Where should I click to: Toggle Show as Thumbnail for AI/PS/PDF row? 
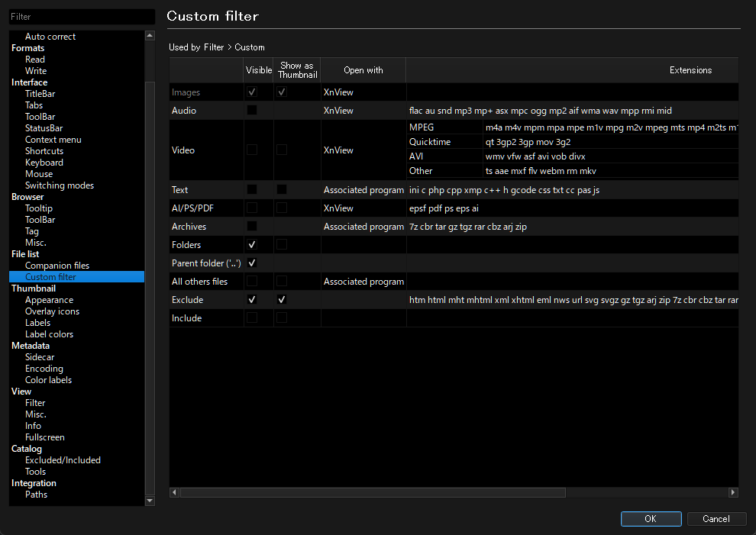pos(282,208)
